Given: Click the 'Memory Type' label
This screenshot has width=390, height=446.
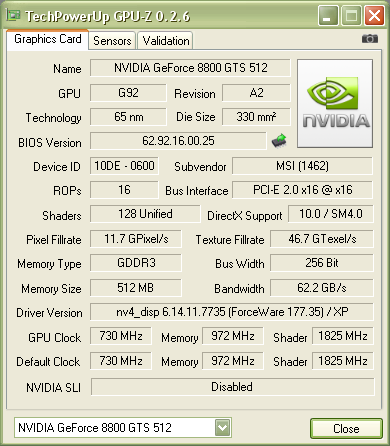Looking at the screenshot, I should 49,264.
